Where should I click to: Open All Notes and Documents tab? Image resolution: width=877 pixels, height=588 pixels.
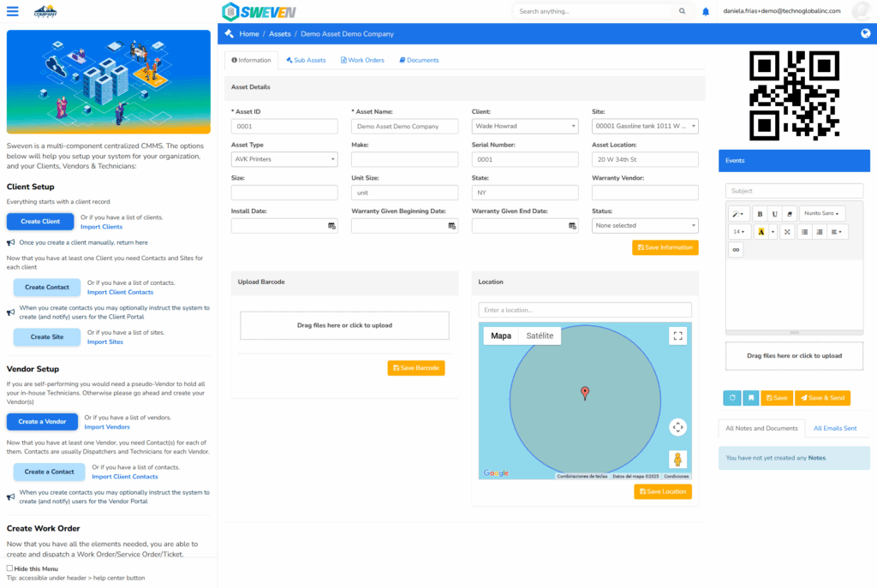pos(761,428)
